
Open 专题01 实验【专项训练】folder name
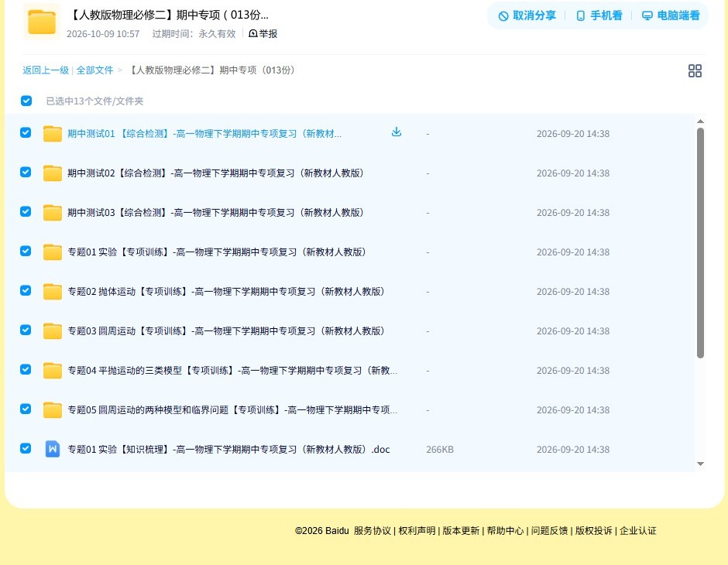[217, 252]
